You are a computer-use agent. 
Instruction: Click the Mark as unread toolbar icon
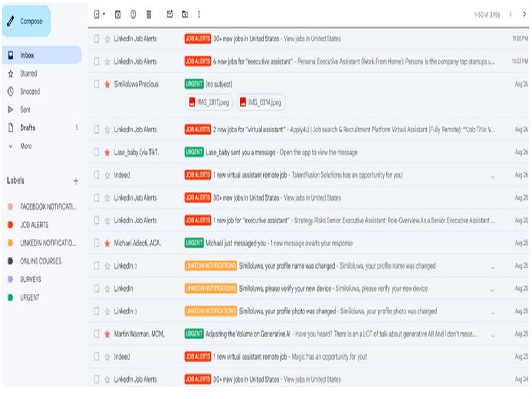[x=170, y=14]
